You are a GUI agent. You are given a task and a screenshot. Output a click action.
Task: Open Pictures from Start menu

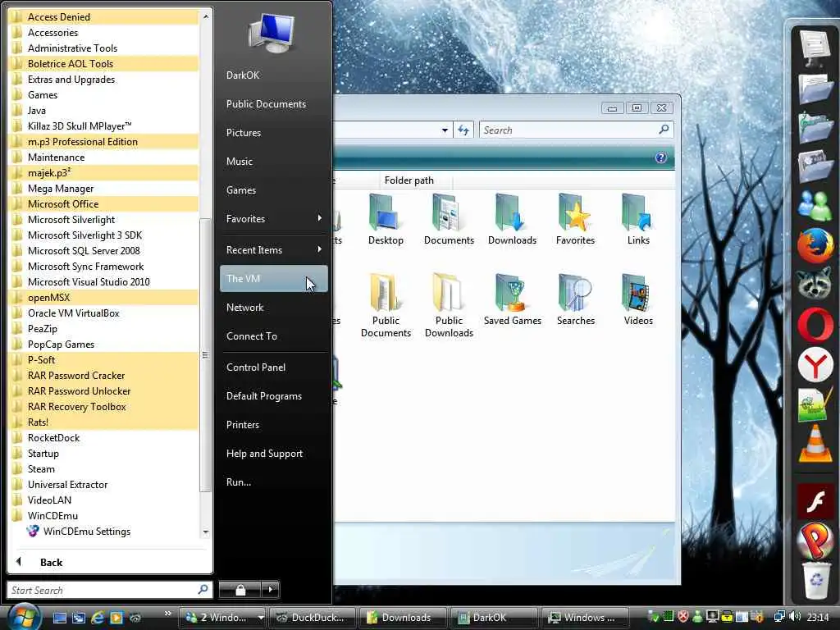(274, 132)
